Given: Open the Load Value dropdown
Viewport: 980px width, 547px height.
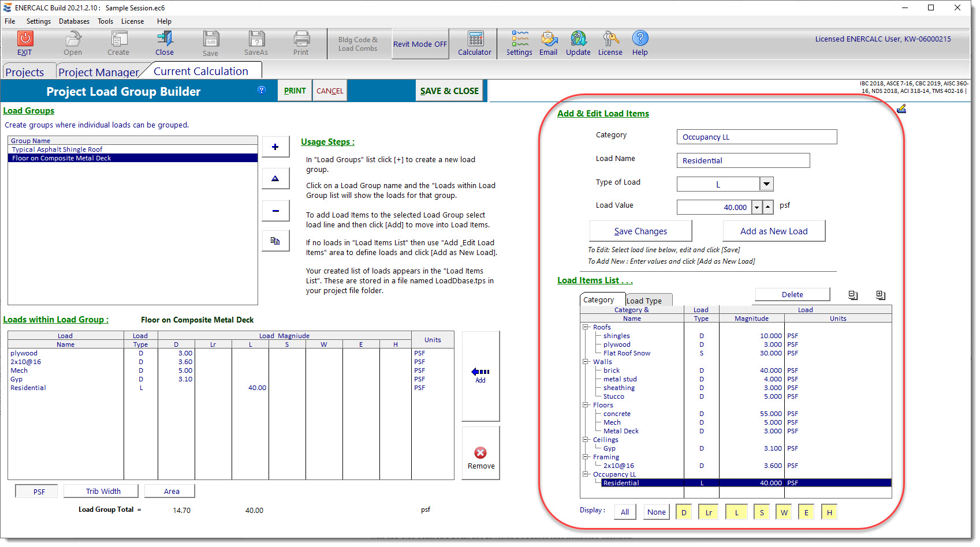Looking at the screenshot, I should (757, 207).
